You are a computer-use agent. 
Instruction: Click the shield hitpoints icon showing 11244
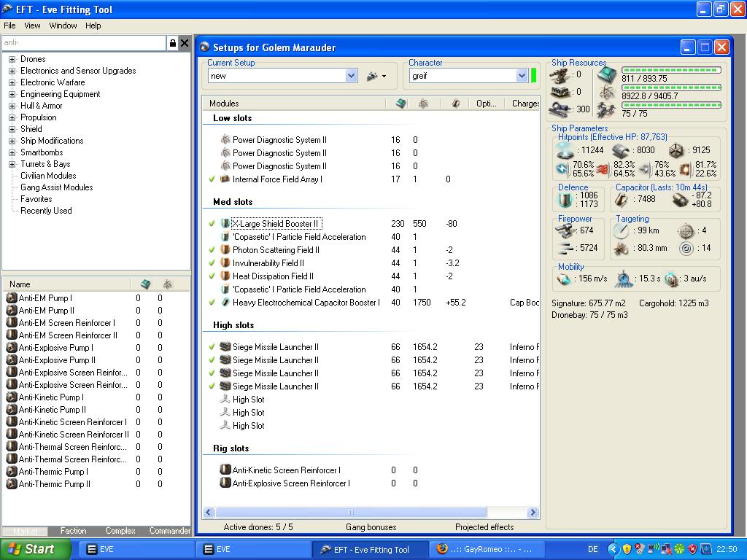point(565,150)
